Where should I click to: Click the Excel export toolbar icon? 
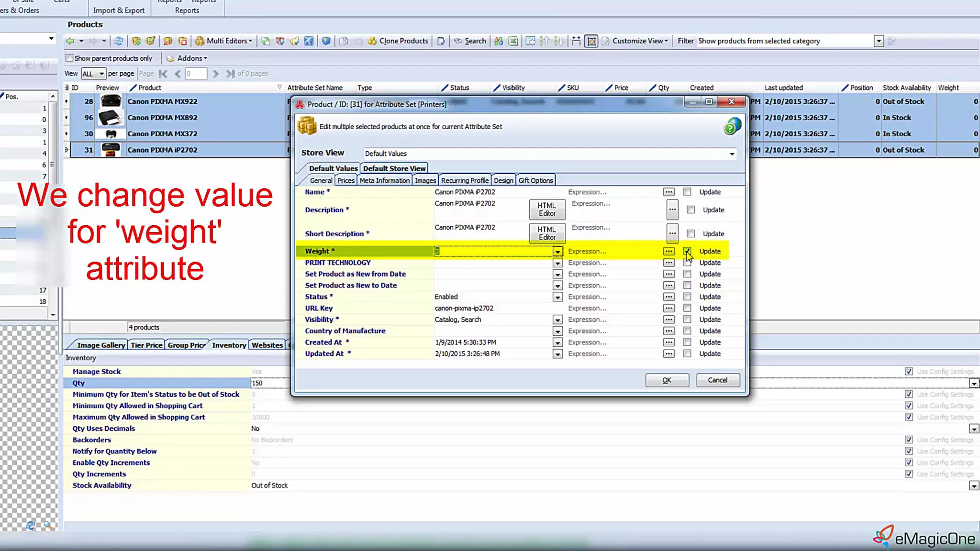coord(513,41)
